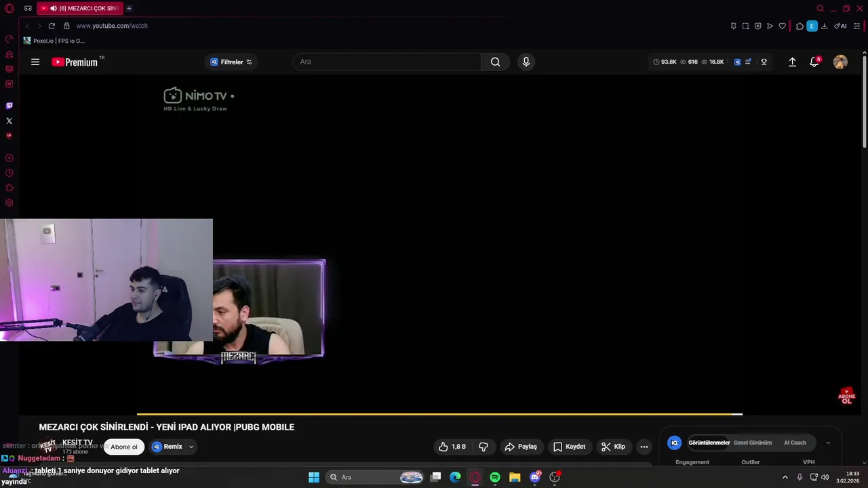Image resolution: width=868 pixels, height=488 pixels.
Task: Collapse the vidIQ panel chevron
Action: 828,443
